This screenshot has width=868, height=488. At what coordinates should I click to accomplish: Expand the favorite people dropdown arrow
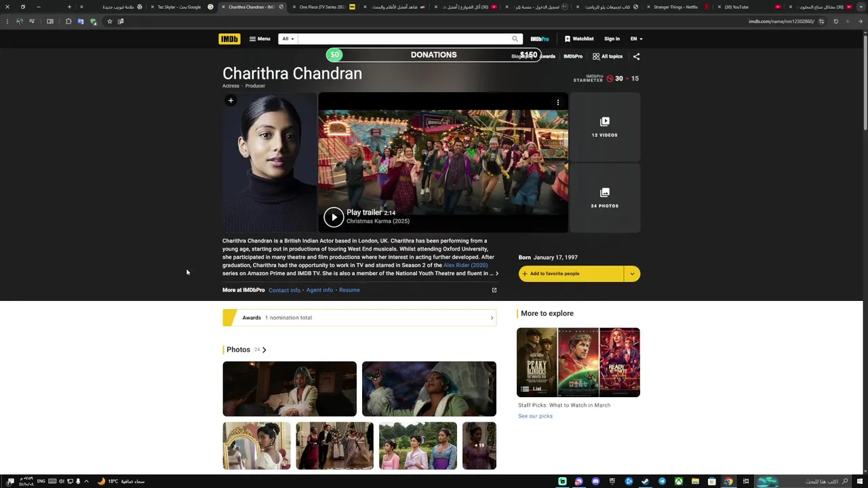[632, 274]
